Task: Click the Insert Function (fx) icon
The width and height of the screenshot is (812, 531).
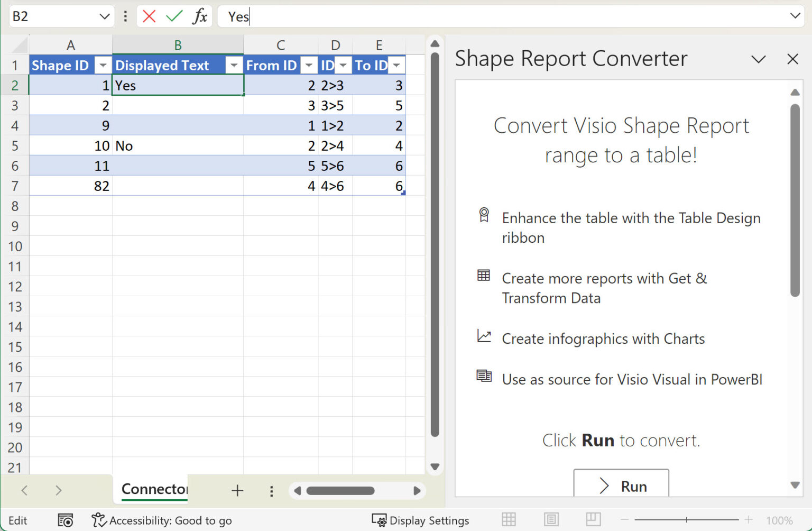Action: [x=200, y=16]
